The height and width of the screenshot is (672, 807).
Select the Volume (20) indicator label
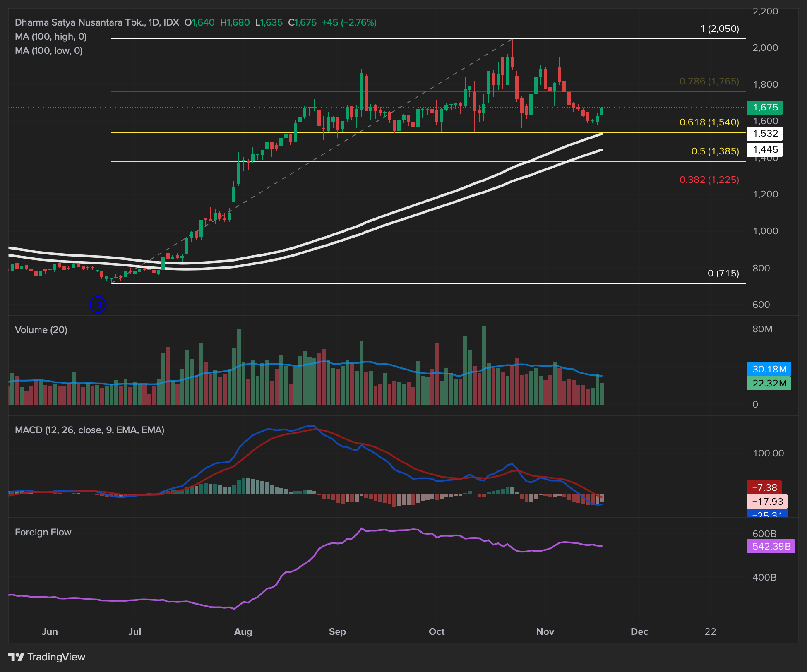[x=41, y=330]
